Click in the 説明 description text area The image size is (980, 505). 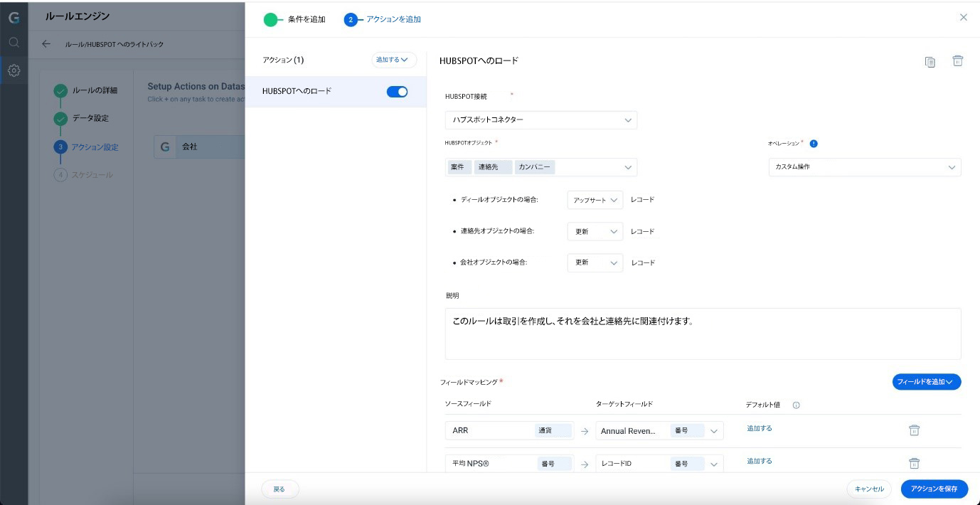pos(703,334)
